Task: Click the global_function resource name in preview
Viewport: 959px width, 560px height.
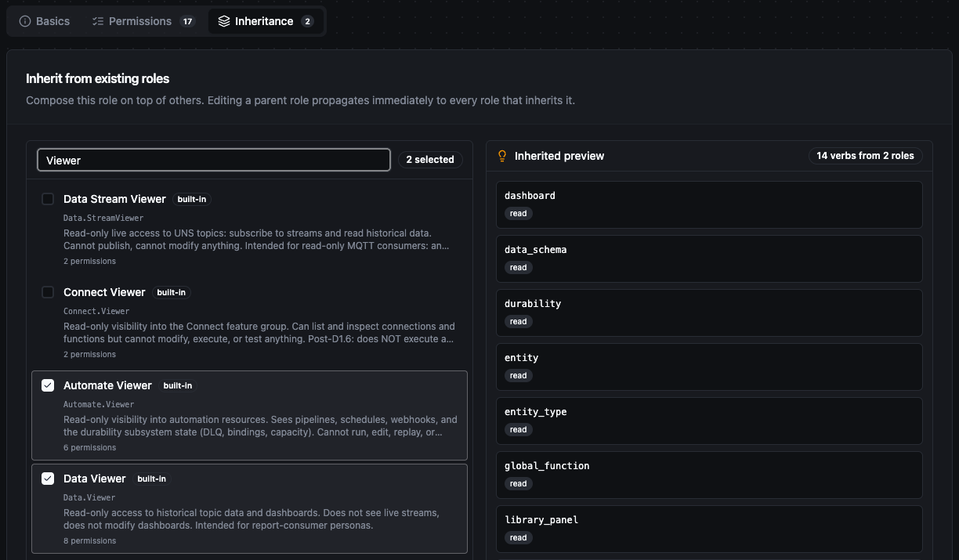Action: (x=547, y=466)
